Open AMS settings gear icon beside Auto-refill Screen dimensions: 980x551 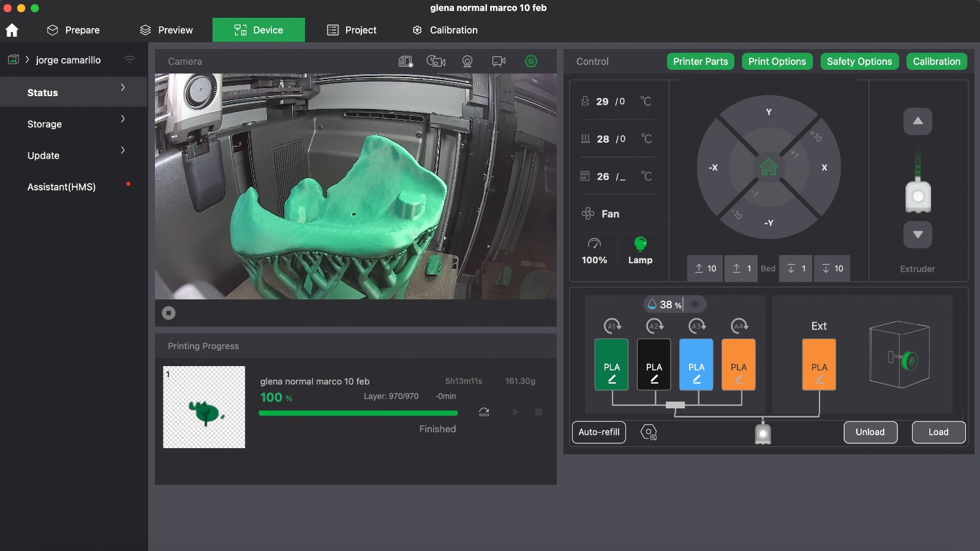(x=648, y=432)
